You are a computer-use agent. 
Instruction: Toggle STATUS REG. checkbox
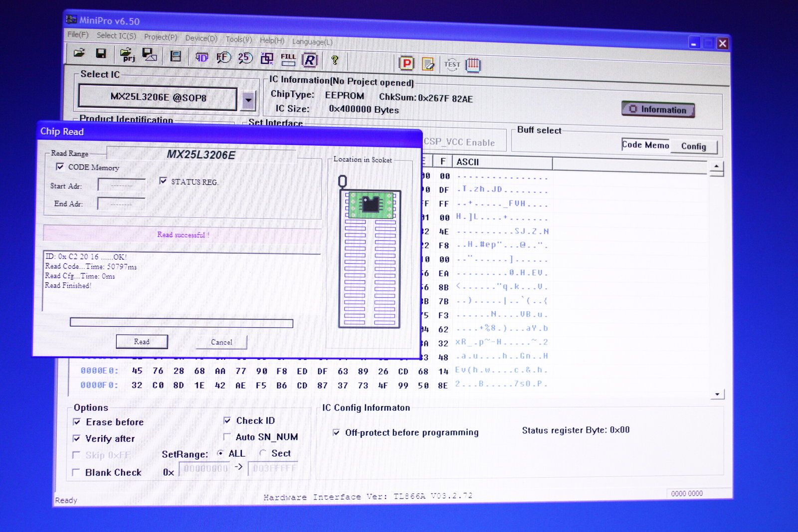point(163,180)
